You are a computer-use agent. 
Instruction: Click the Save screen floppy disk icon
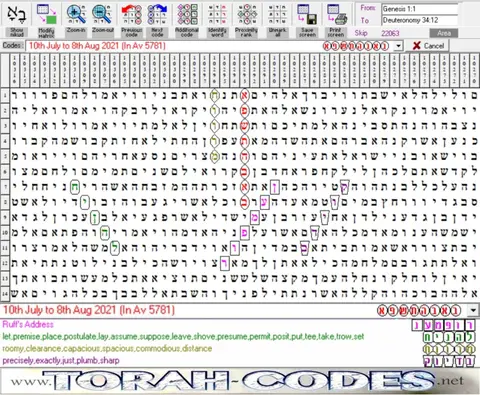click(307, 14)
